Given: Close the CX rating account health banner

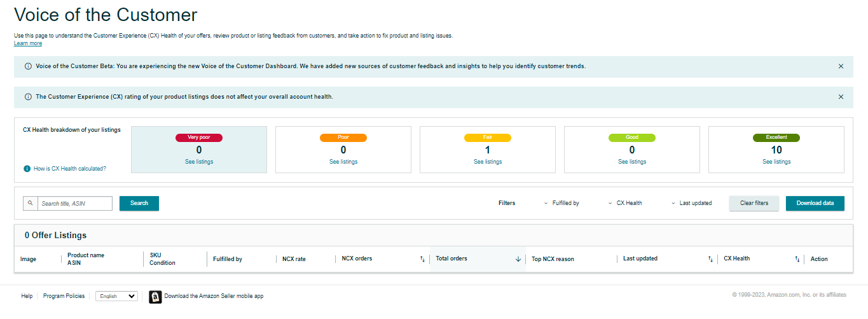Looking at the screenshot, I should tap(841, 97).
